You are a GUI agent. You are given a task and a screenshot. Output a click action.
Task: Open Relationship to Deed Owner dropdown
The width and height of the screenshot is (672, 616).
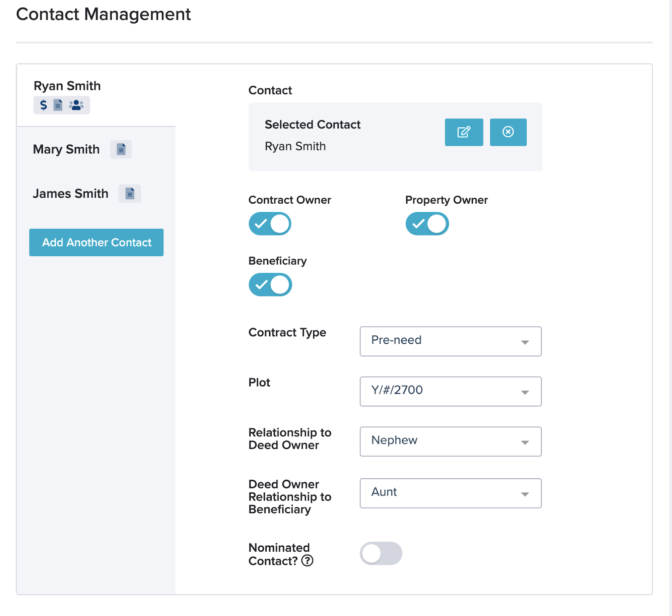click(450, 441)
